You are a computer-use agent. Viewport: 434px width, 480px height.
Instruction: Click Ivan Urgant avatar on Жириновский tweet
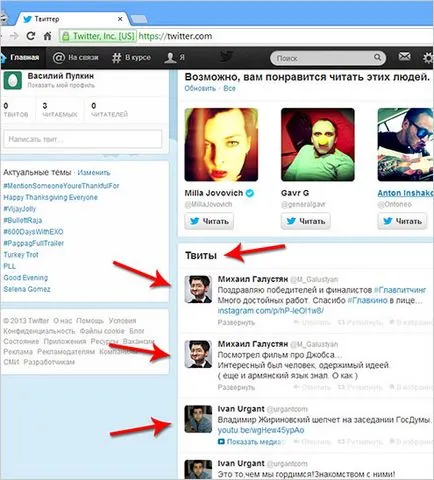198,419
